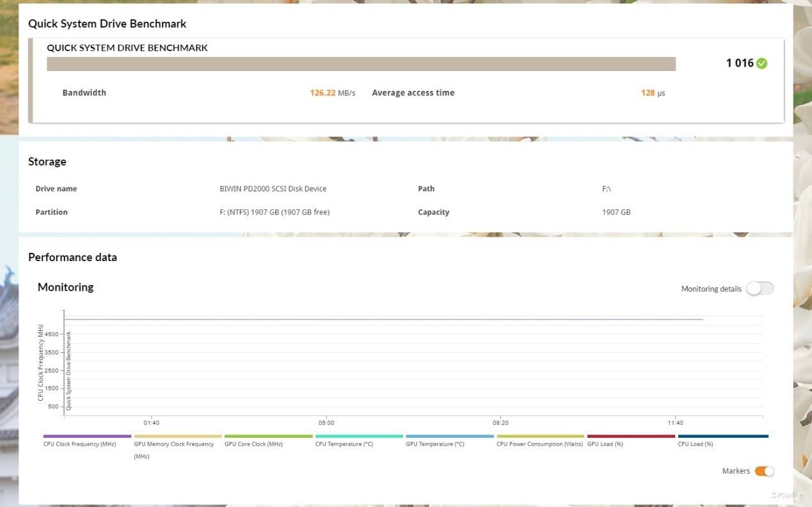
Task: Click the Drive name label
Action: (x=56, y=189)
